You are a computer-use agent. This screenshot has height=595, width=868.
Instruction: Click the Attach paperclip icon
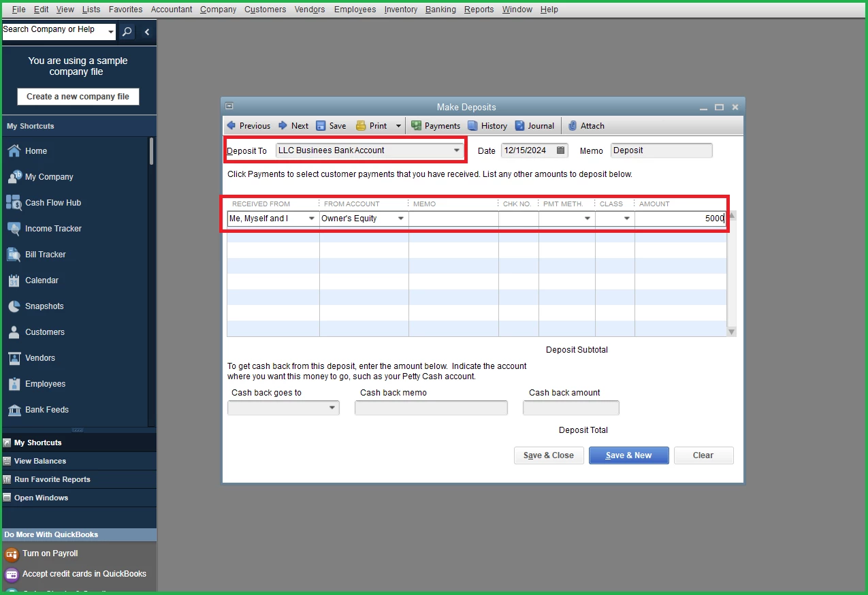pos(573,126)
